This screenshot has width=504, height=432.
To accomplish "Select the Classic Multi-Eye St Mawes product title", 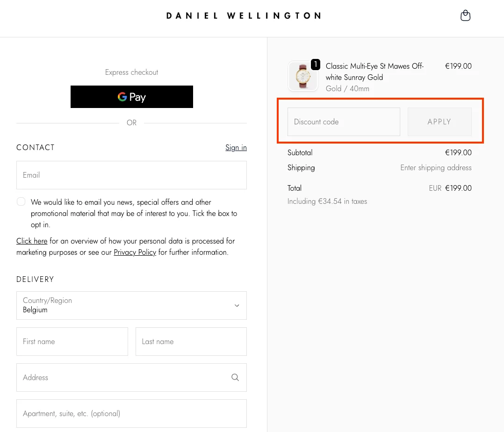I will click(x=374, y=72).
